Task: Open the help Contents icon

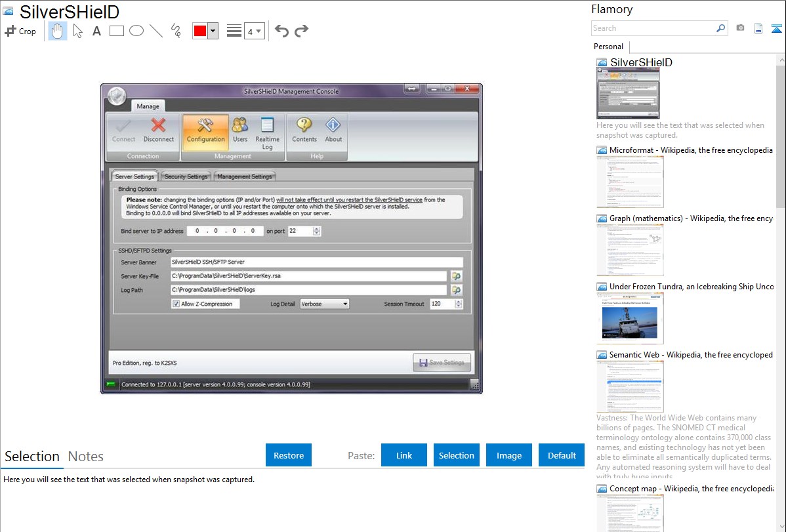Action: point(304,130)
